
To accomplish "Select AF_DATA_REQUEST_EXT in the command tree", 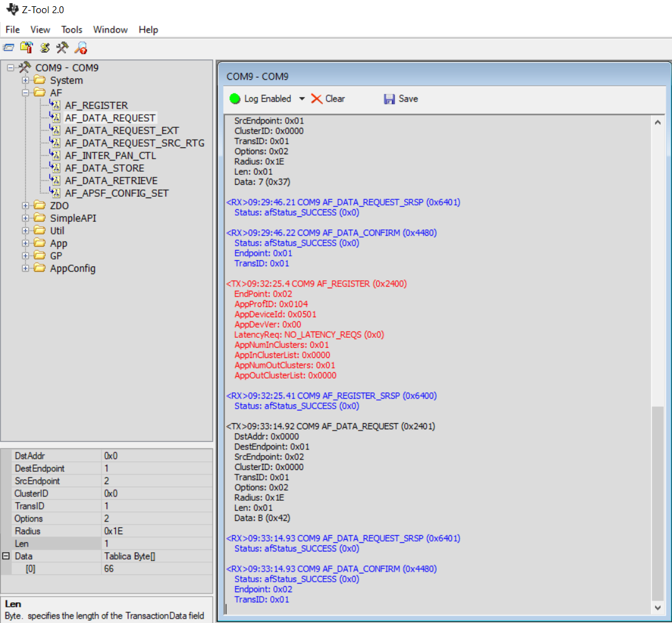I will (122, 130).
